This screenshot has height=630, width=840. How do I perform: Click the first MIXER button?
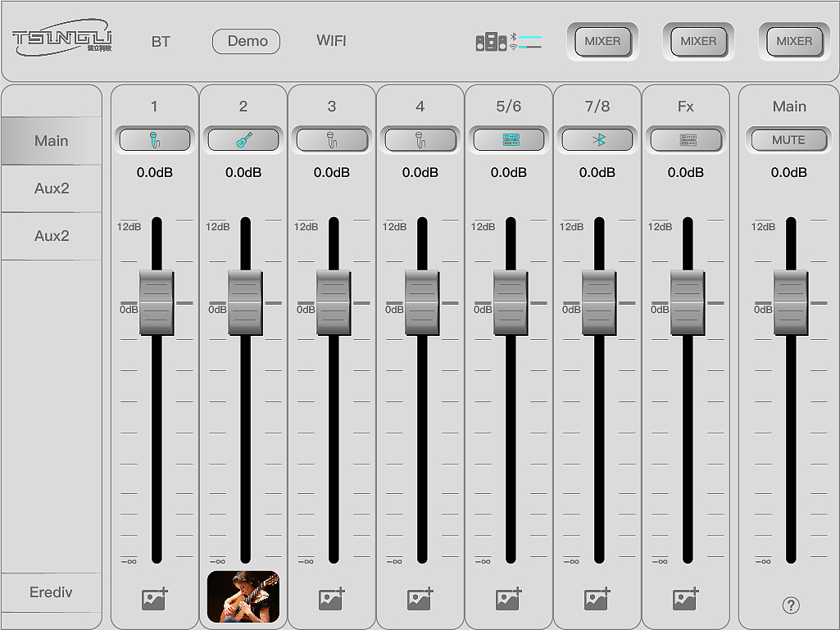coord(602,41)
